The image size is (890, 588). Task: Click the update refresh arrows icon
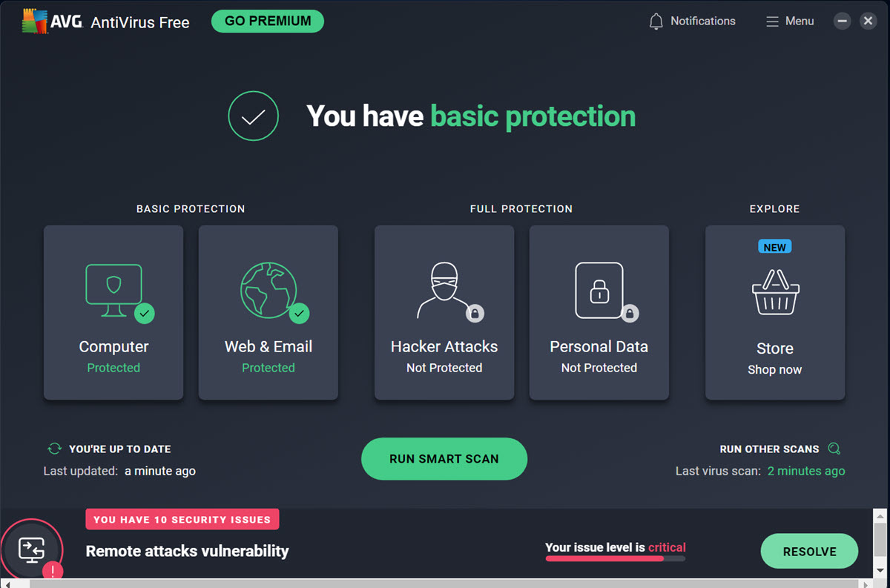point(54,449)
